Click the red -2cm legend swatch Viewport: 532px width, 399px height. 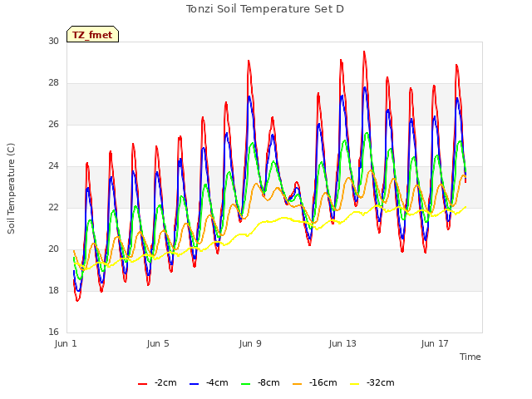click(x=142, y=383)
